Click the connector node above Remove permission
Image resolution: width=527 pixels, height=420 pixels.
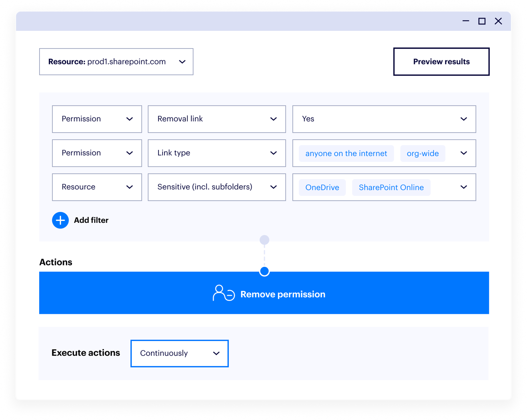264,271
